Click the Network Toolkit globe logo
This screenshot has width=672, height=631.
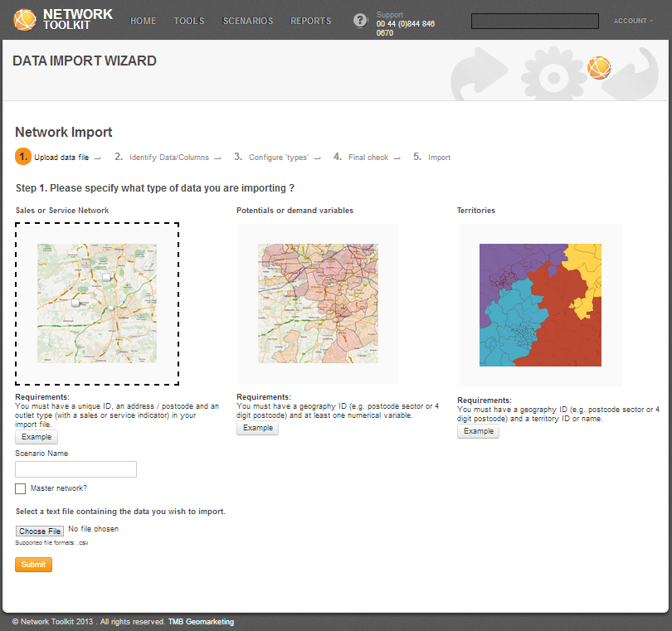point(25,20)
